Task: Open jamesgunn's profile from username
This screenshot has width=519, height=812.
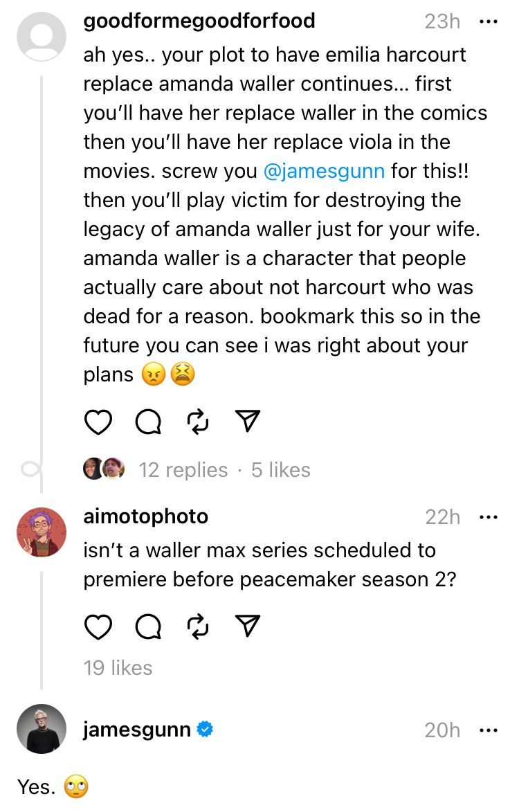Action: tap(137, 730)
